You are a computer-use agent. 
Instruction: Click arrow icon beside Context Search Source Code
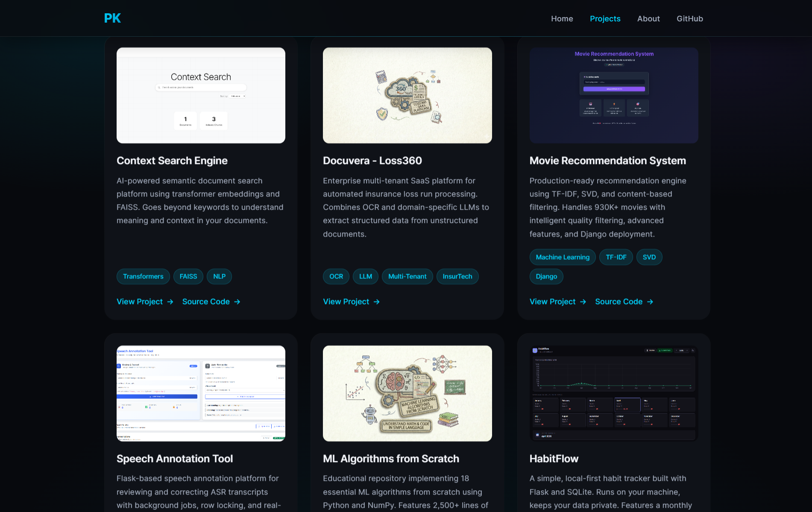coord(237,302)
